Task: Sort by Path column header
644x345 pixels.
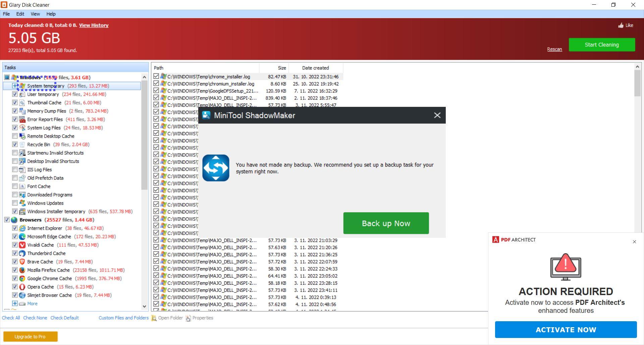Action: [205, 68]
